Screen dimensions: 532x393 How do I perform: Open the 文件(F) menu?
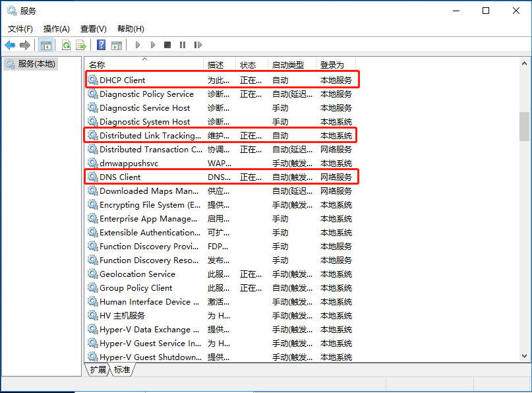20,29
